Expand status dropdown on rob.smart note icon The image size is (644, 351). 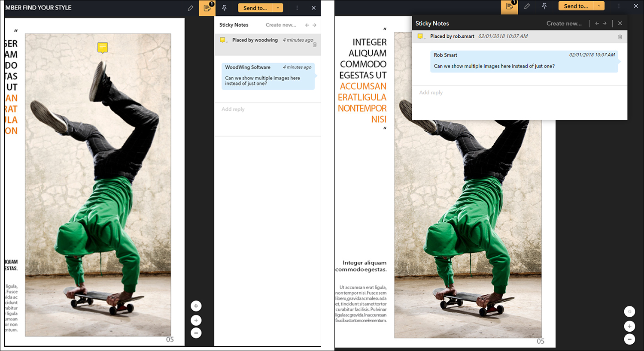(425, 38)
